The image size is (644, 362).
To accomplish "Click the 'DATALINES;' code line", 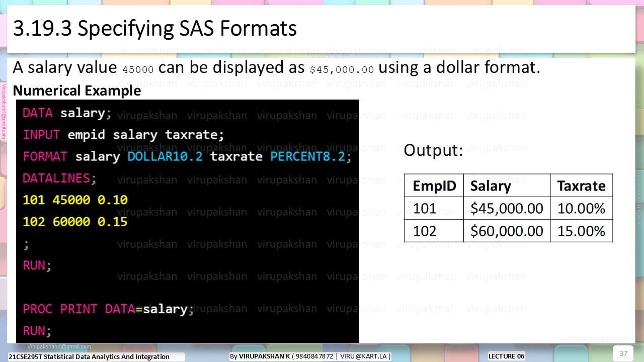I will coord(59,178).
